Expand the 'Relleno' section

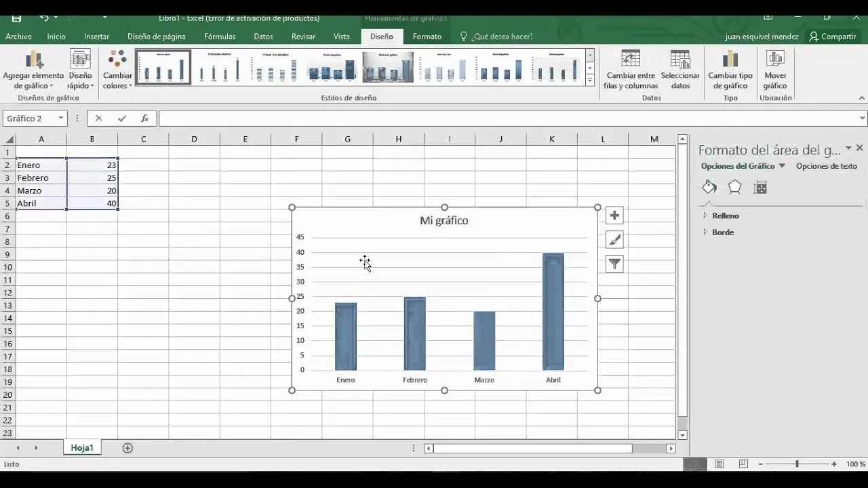click(x=725, y=216)
